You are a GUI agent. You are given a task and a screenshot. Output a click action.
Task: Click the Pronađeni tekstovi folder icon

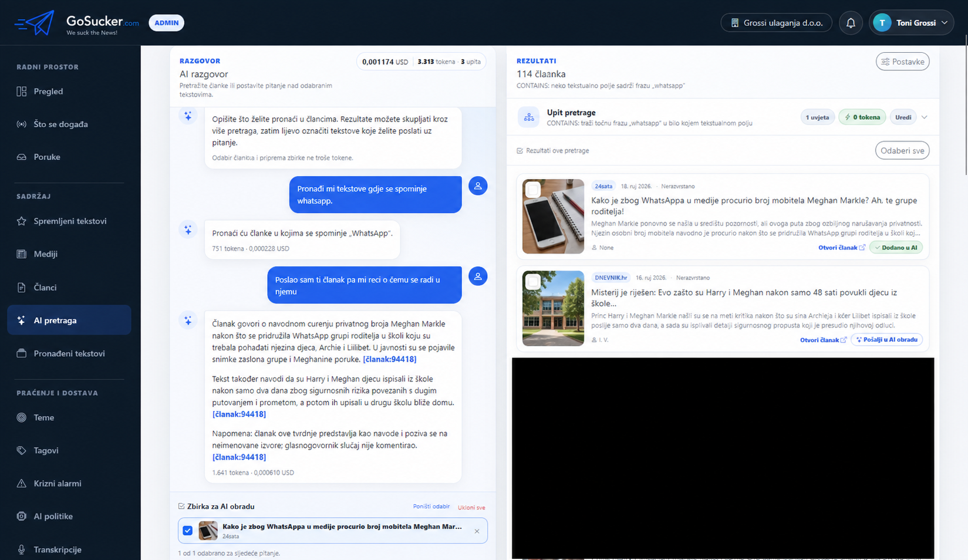pos(22,353)
